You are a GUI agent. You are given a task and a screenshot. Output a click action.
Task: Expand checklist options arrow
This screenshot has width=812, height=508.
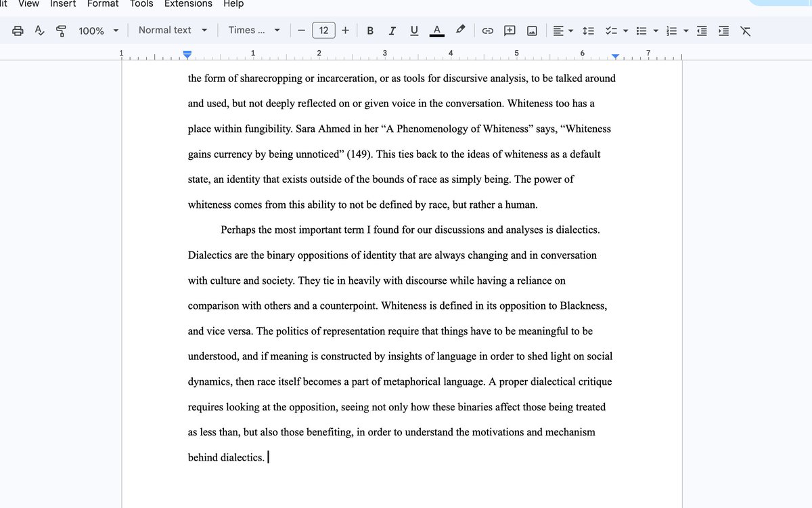[x=625, y=30]
